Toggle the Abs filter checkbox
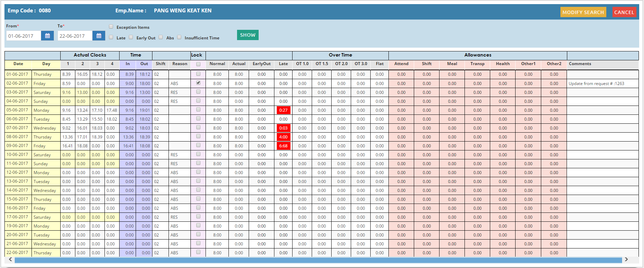The width and height of the screenshot is (644, 268). [x=161, y=37]
